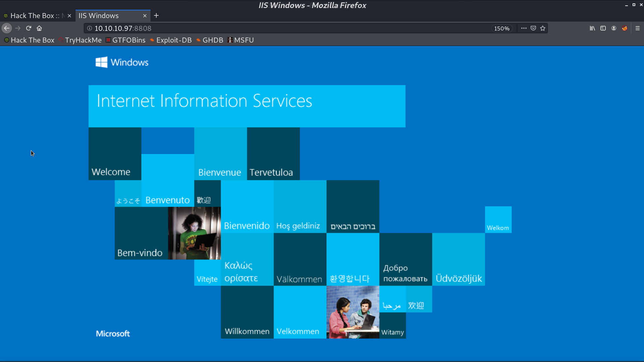Open the TryHackMe bookmark
Screen dimensions: 644x362
[x=80, y=40]
